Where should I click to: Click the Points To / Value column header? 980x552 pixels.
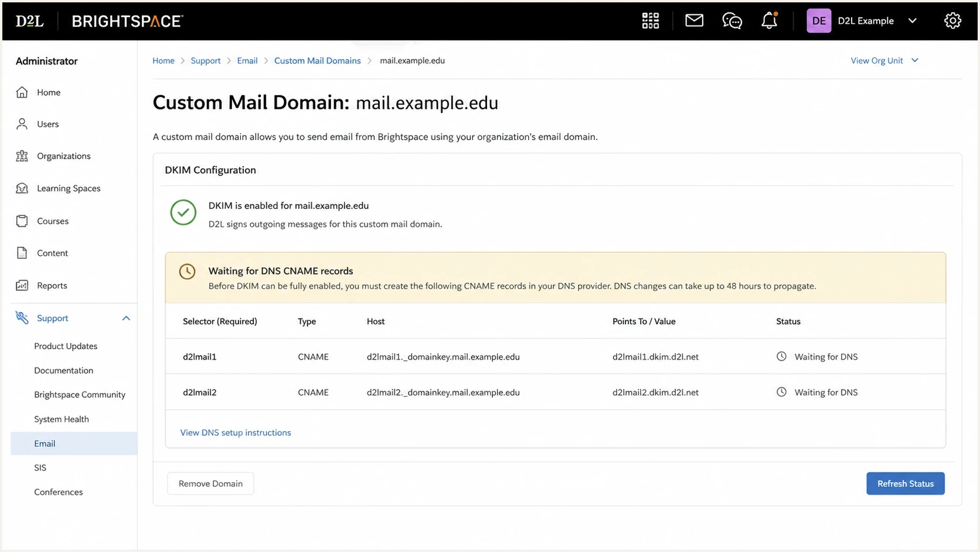[644, 321]
